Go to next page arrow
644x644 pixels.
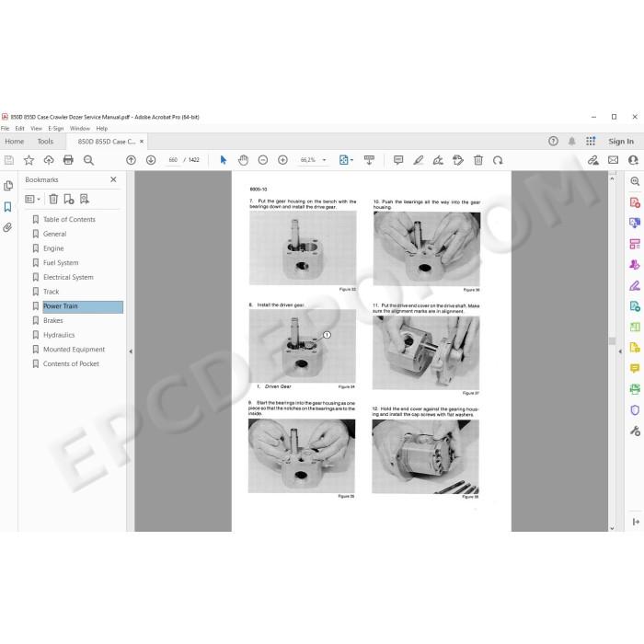pyautogui.click(x=151, y=160)
